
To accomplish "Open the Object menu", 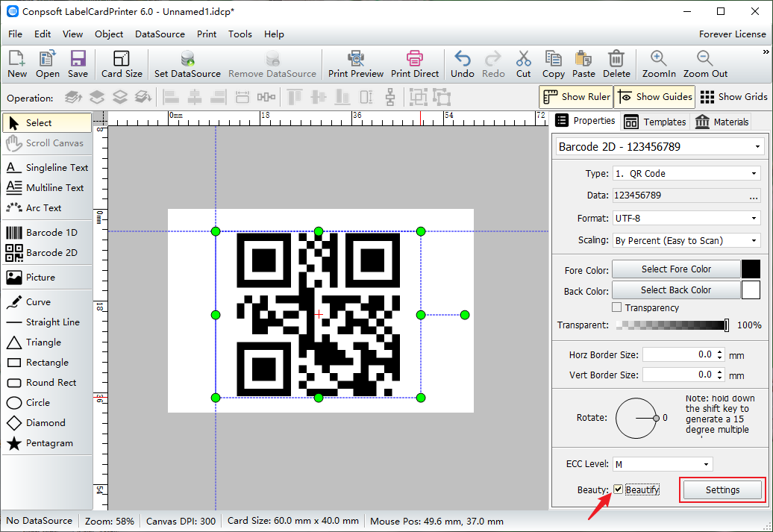I will (109, 34).
